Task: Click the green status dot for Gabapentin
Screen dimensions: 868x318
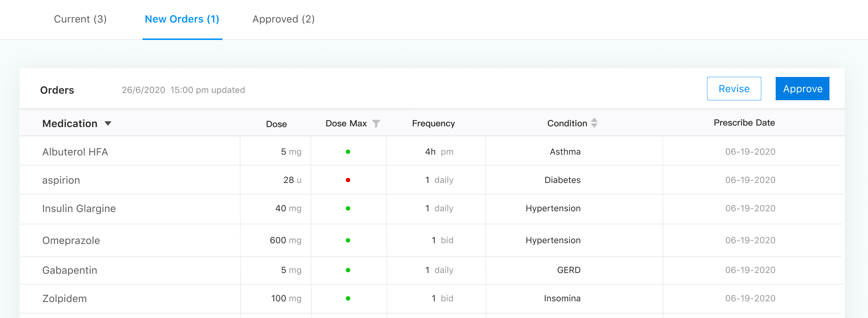Action: coord(348,270)
